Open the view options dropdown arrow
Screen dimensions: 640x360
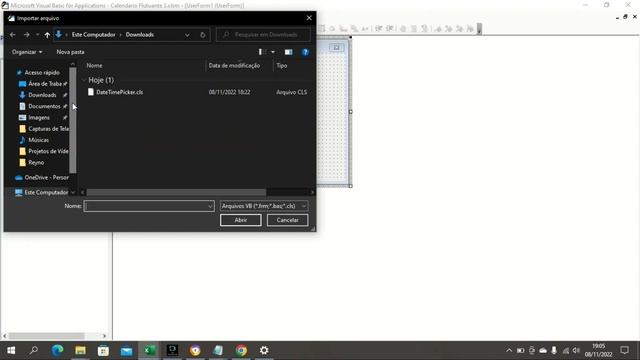[x=273, y=52]
